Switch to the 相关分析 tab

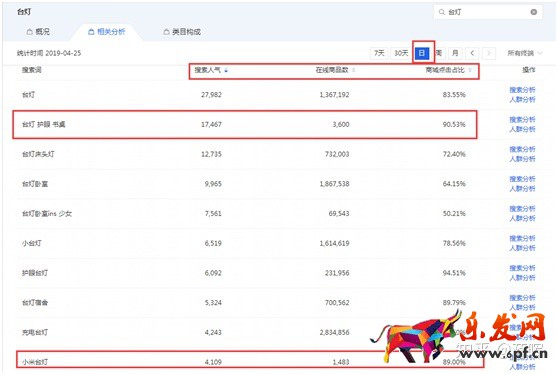[x=106, y=32]
